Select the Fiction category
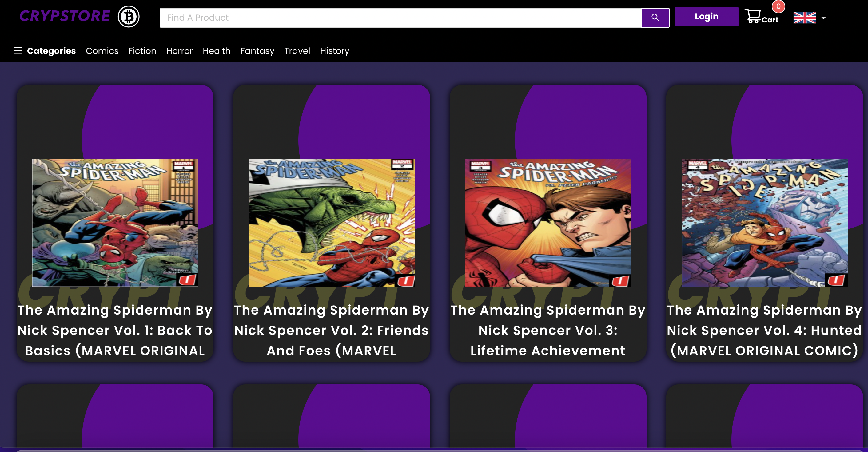 click(x=142, y=51)
